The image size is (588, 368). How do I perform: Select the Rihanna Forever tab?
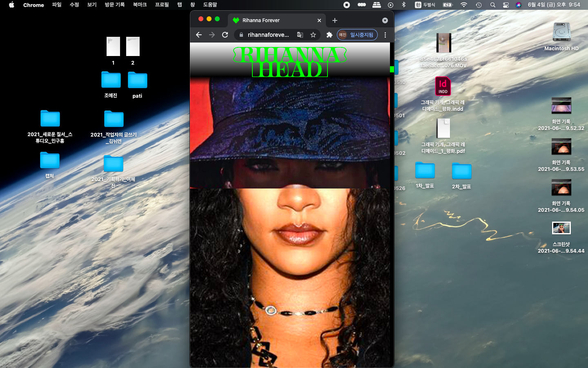(277, 20)
